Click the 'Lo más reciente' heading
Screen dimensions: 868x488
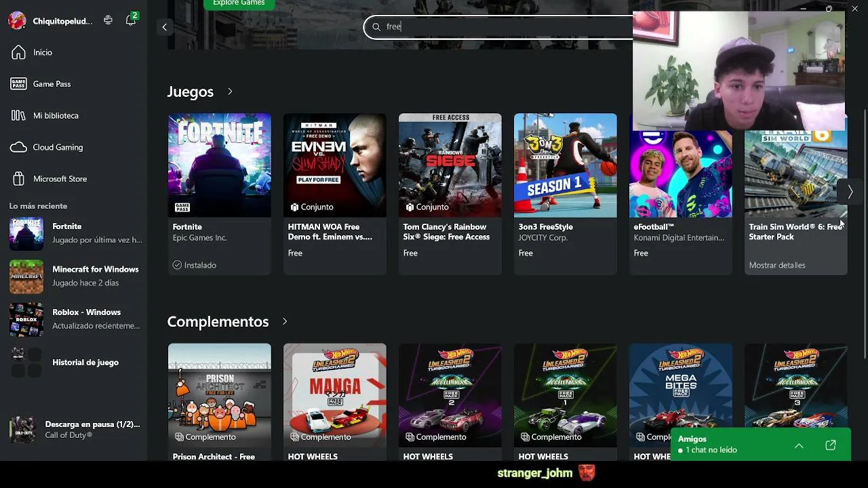point(38,206)
